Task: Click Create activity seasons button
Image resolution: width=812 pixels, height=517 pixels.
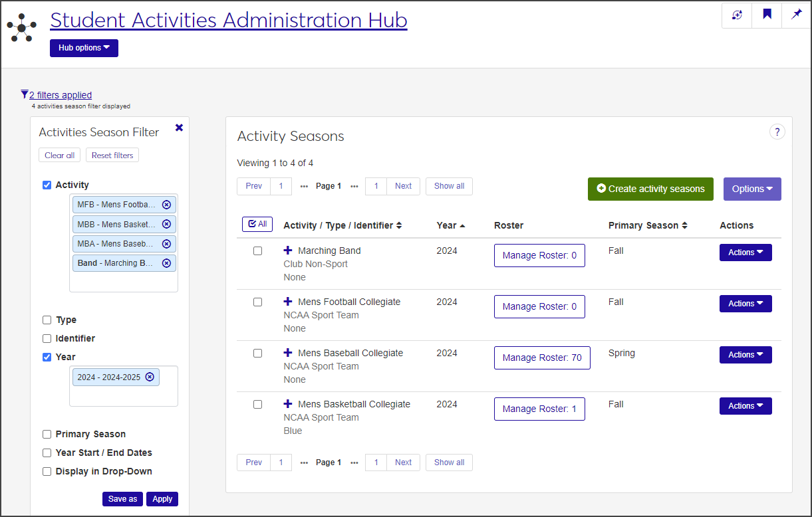Action: (650, 189)
